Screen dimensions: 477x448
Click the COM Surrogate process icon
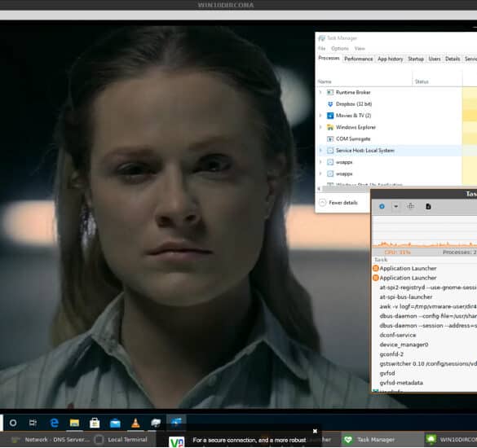coord(330,139)
